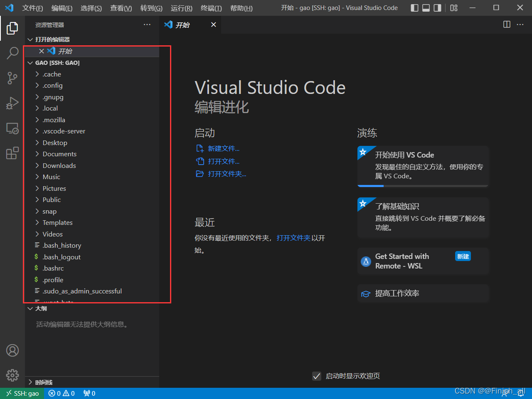
Task: Toggle primary sidebar layout icon
Action: [414, 8]
